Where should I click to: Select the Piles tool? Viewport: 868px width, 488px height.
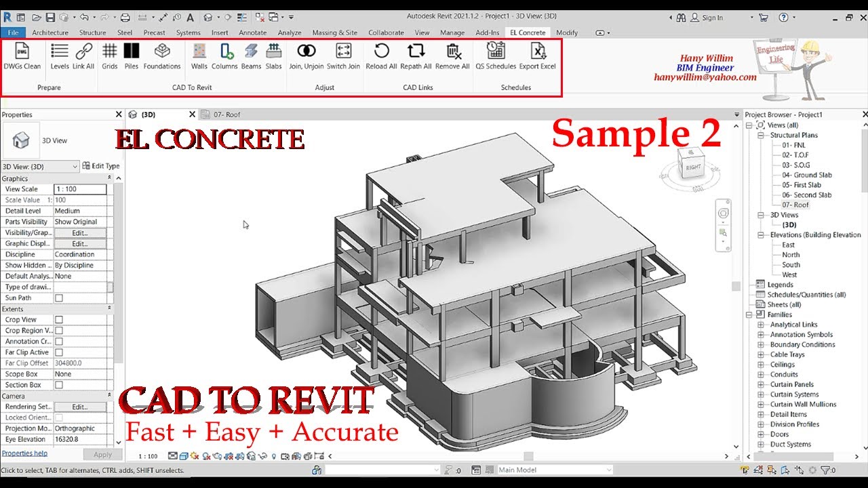(x=132, y=56)
